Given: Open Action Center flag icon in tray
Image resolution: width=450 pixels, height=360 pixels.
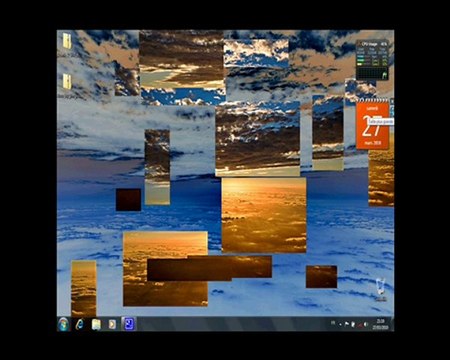Looking at the screenshot, I should click(x=347, y=324).
